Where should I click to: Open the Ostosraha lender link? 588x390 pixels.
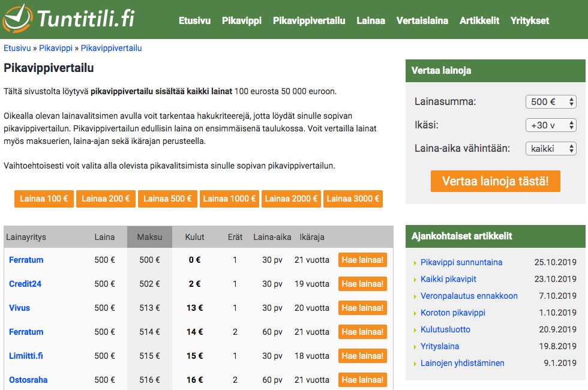28,380
